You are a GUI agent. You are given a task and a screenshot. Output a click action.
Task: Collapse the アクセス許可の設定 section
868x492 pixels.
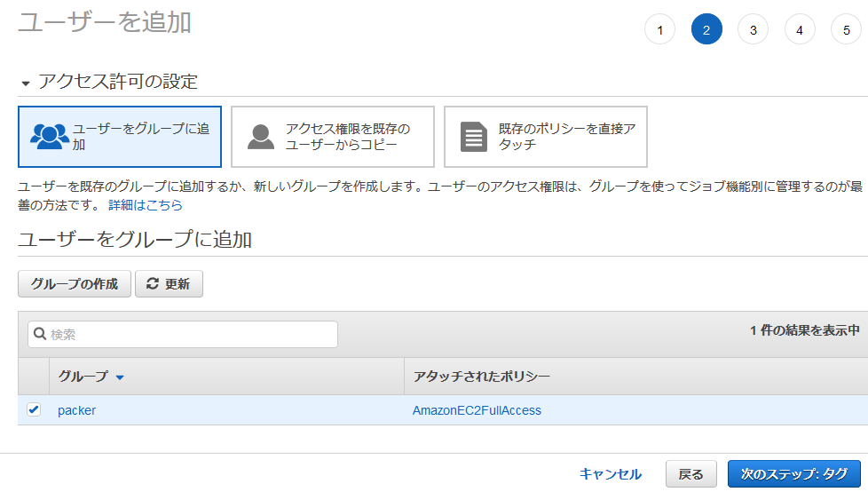point(26,83)
